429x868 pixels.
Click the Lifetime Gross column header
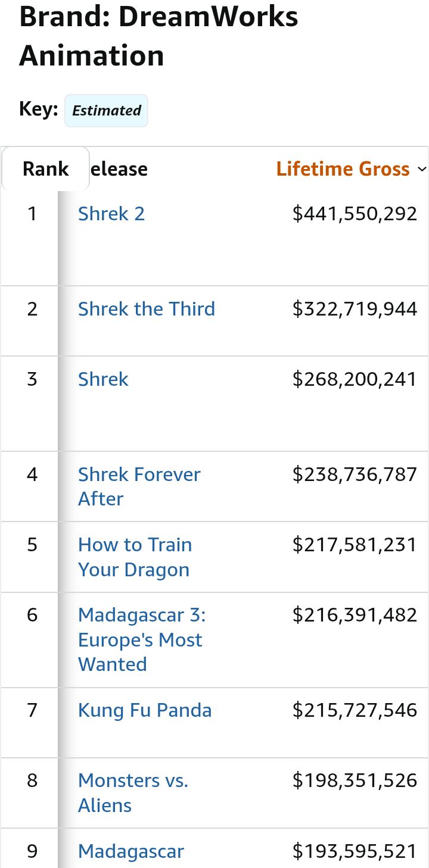343,169
